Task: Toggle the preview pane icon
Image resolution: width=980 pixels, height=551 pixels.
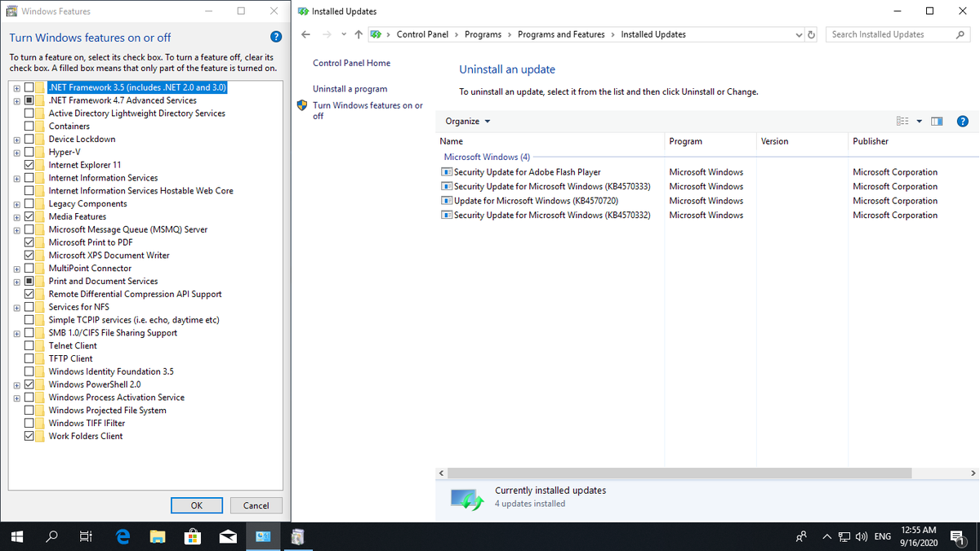Action: [937, 122]
